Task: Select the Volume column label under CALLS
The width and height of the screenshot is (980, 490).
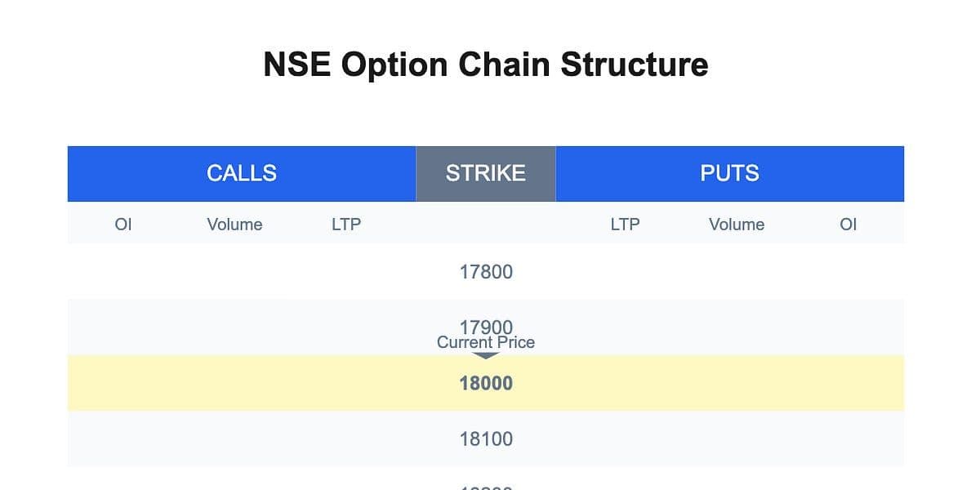Action: point(234,225)
